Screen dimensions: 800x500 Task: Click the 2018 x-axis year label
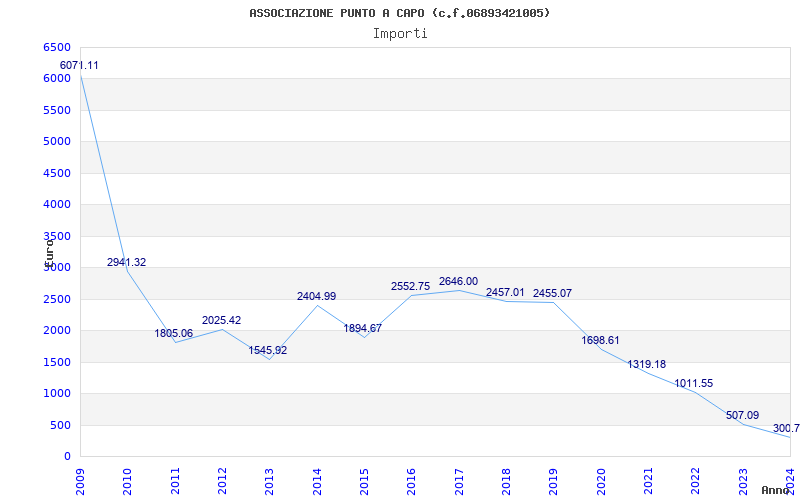click(x=506, y=482)
